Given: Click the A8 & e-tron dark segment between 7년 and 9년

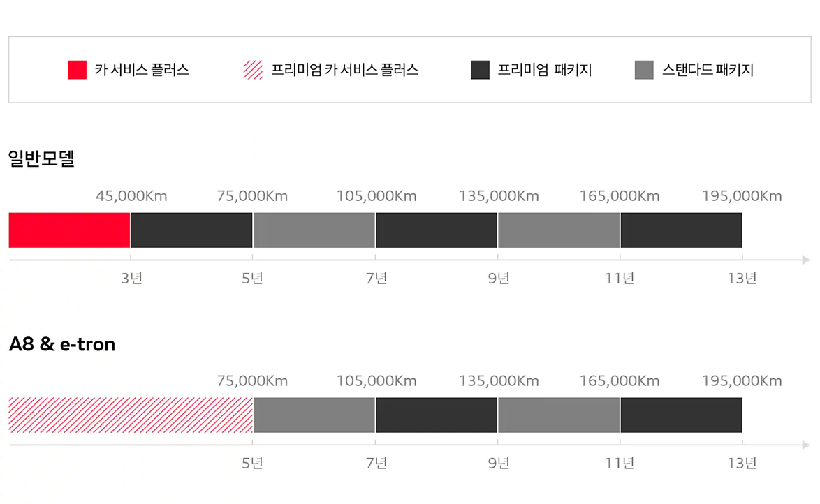Looking at the screenshot, I should coord(436,415).
